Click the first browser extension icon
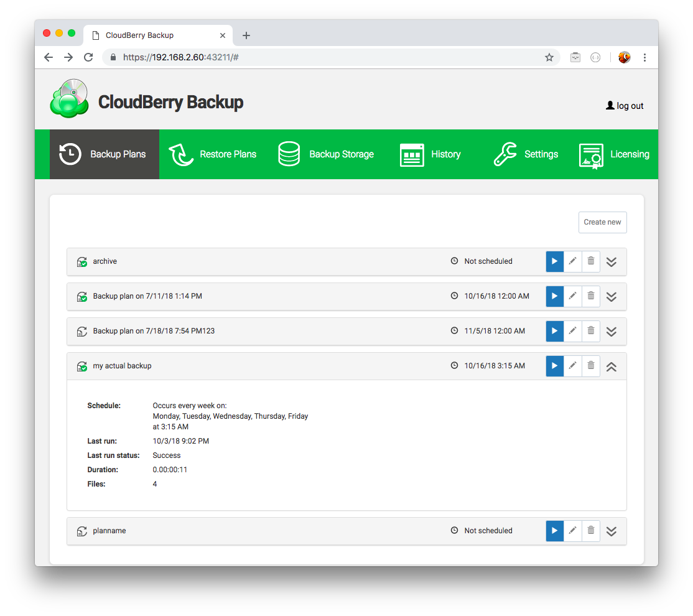 575,57
